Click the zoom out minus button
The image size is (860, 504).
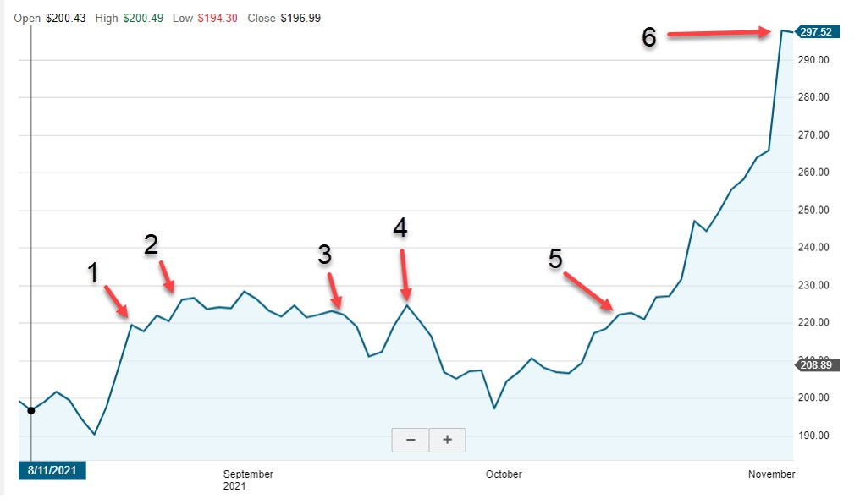tap(410, 439)
